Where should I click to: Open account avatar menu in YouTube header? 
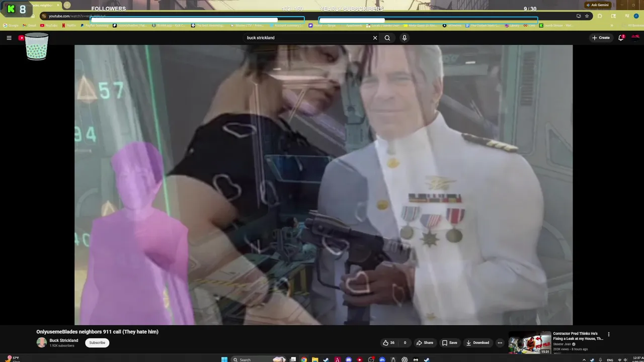point(635,38)
